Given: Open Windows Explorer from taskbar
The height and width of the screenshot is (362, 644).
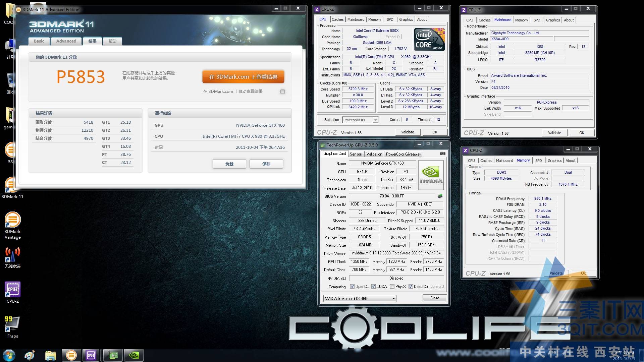Looking at the screenshot, I should coord(50,355).
